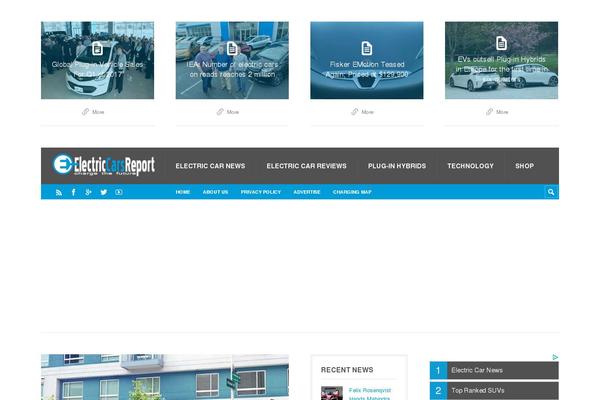Click document icon on IEA electric cars card
This screenshot has height=400, width=600.
(x=232, y=49)
